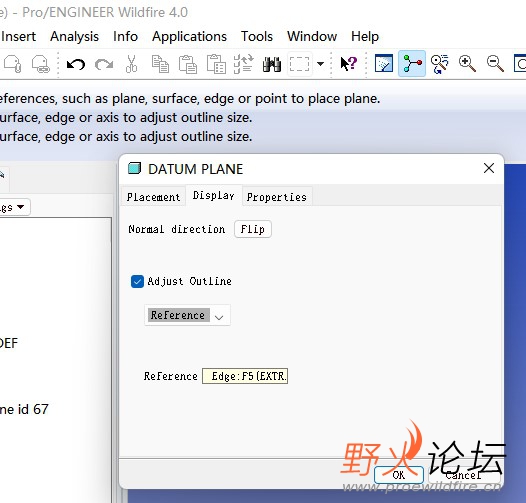Toggle the Orient mode icon
The width and height of the screenshot is (526, 503).
click(439, 64)
